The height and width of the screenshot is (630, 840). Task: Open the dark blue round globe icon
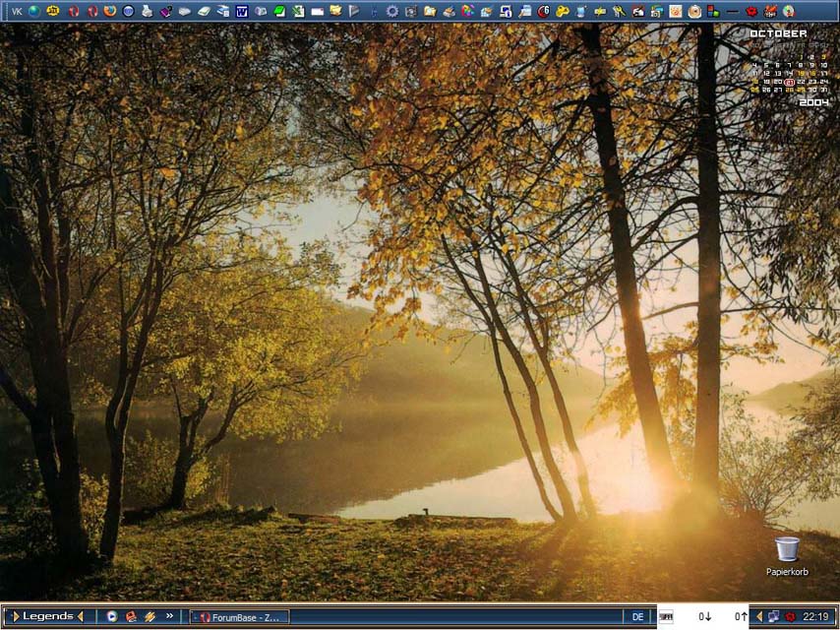pos(128,11)
